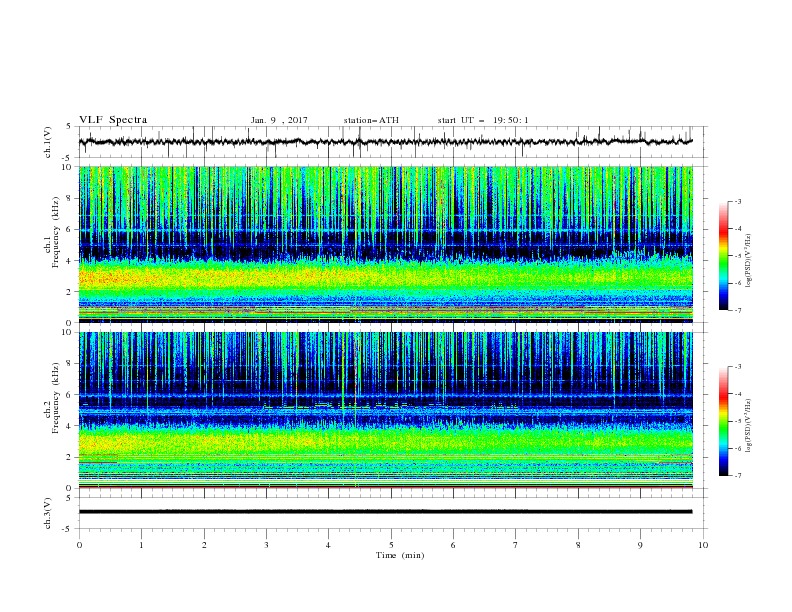Click the ch.1 color scale bar
This screenshot has width=792, height=612.
click(723, 256)
